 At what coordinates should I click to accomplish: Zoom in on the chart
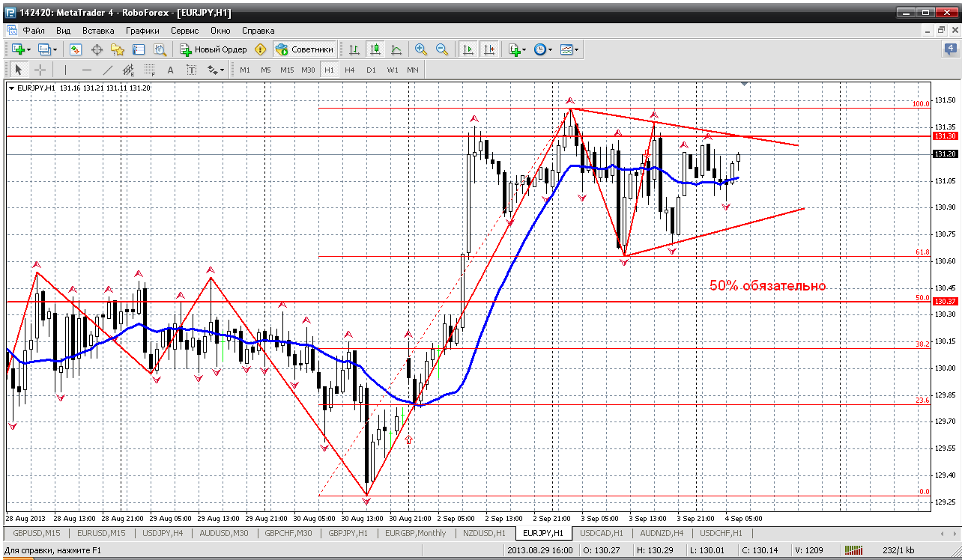click(x=421, y=49)
